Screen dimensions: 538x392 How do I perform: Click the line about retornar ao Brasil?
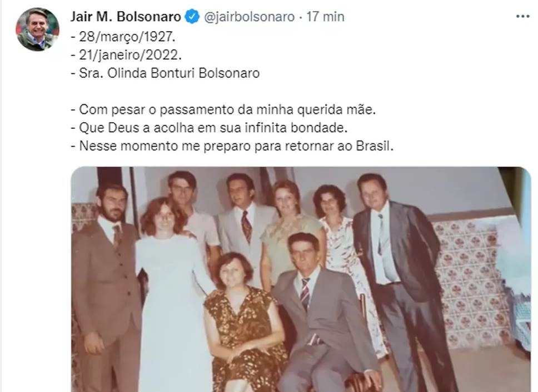click(232, 146)
